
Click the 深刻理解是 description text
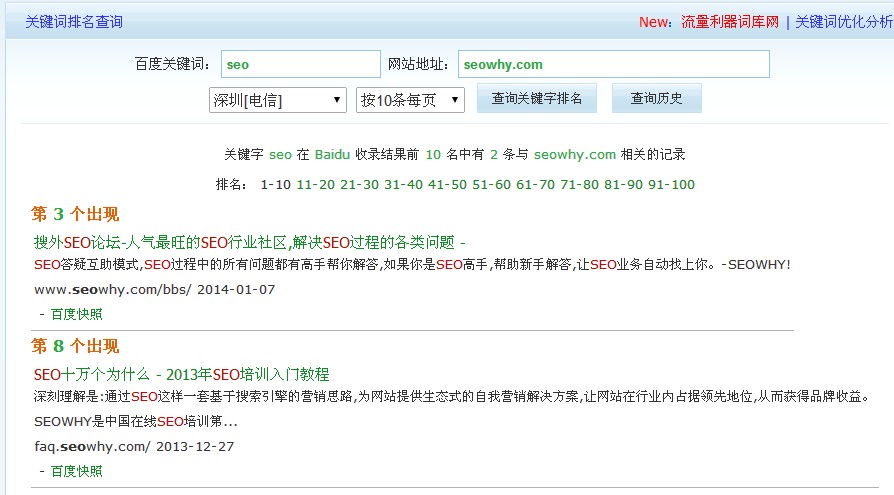point(452,396)
